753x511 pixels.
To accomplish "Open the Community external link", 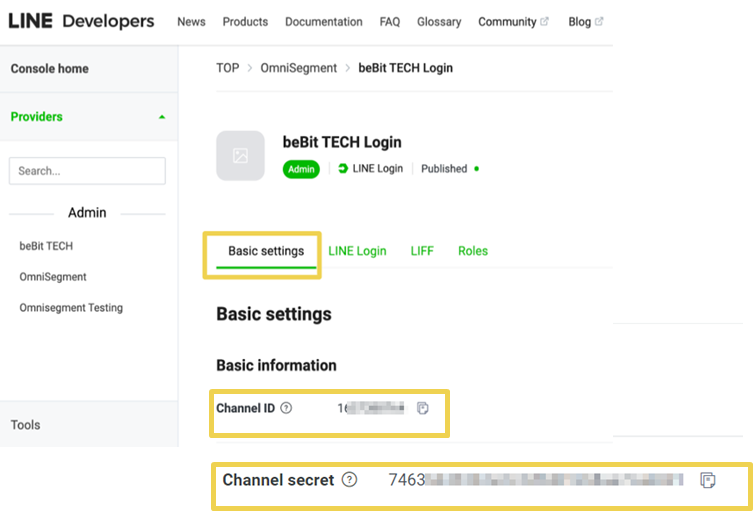I will point(513,22).
